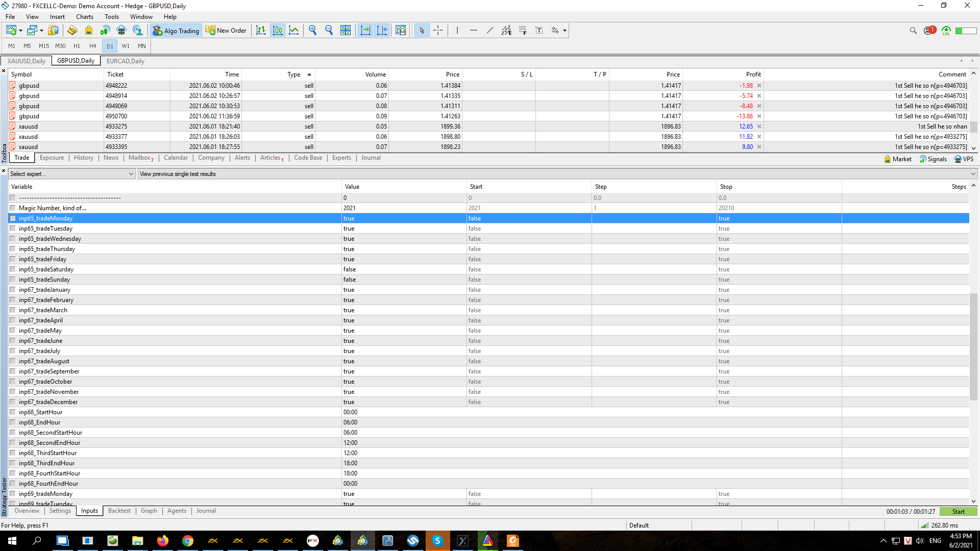This screenshot has width=980, height=551.
Task: Click the inp65_tradeSunday value cell 'false'
Action: point(404,280)
